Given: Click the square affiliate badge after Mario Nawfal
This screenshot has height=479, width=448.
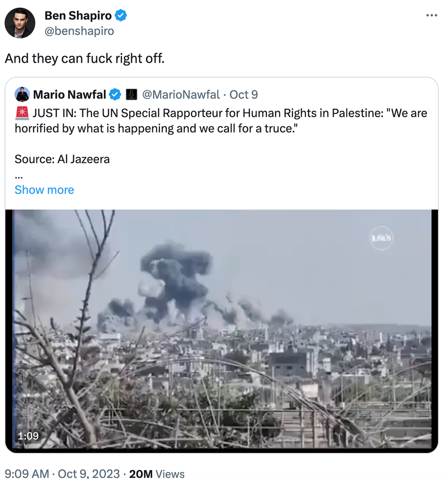Looking at the screenshot, I should (x=131, y=95).
